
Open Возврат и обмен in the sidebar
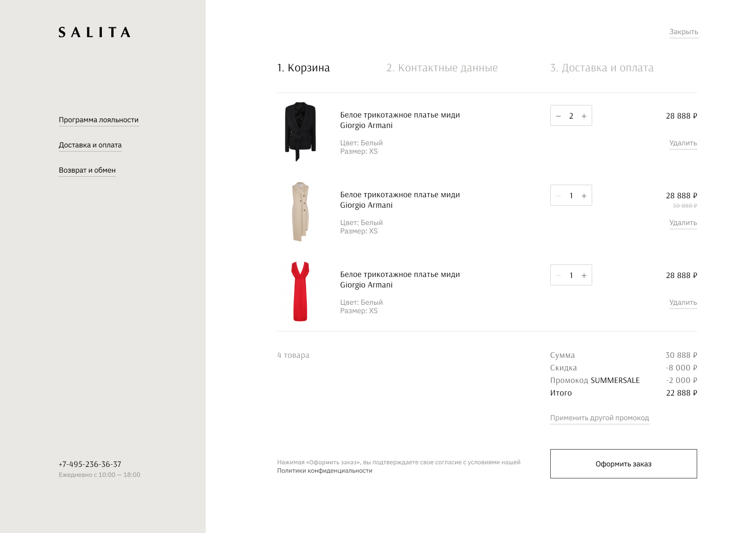click(87, 170)
